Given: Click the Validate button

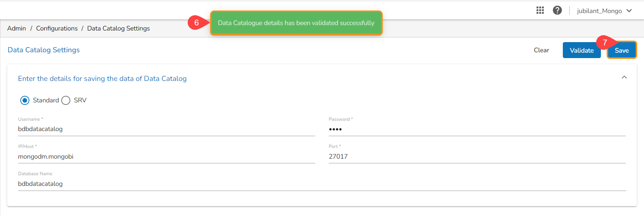Looking at the screenshot, I should 581,50.
